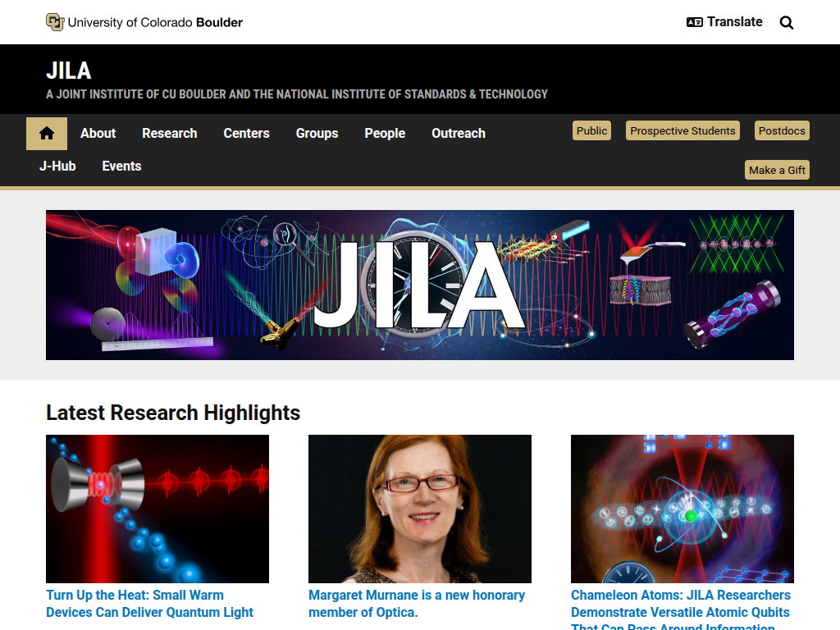Click the Latest Research Highlights heading
Image resolution: width=840 pixels, height=630 pixels.
173,413
